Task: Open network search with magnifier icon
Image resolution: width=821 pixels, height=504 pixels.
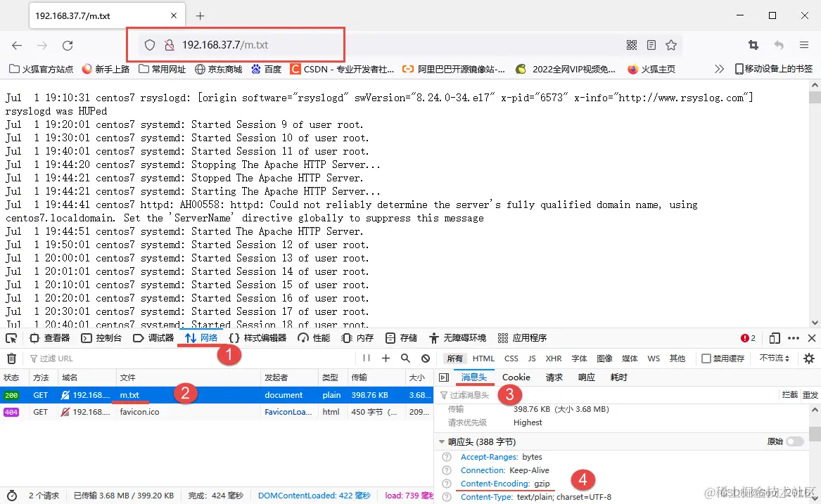Action: pos(405,358)
